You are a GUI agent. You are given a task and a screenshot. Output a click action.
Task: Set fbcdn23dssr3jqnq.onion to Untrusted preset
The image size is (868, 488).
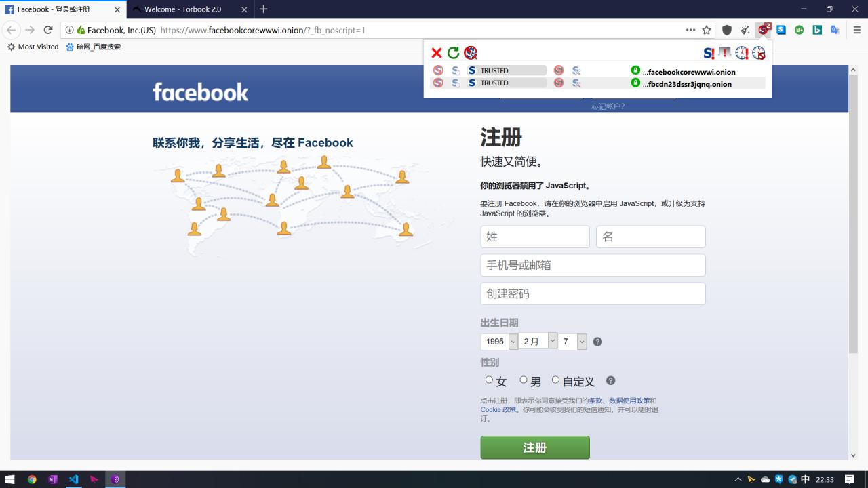[559, 83]
